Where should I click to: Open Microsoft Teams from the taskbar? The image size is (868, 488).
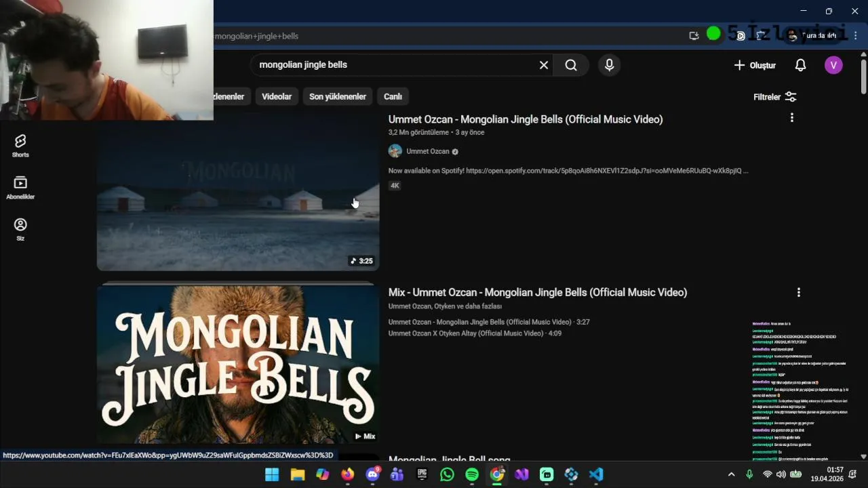[x=397, y=474]
